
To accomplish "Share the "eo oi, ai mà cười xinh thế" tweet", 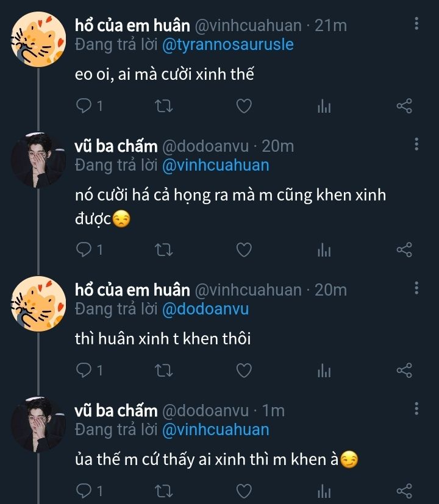I will [404, 107].
